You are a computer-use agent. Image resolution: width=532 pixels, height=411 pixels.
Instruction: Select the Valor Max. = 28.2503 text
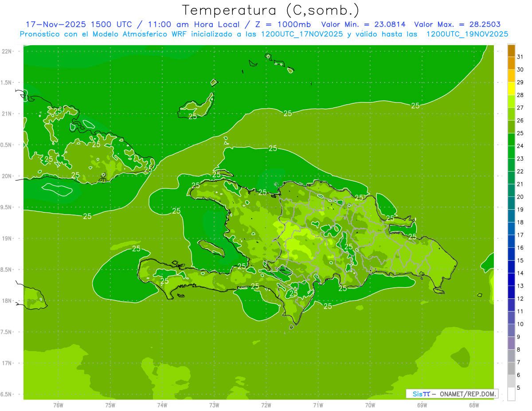pos(457,24)
